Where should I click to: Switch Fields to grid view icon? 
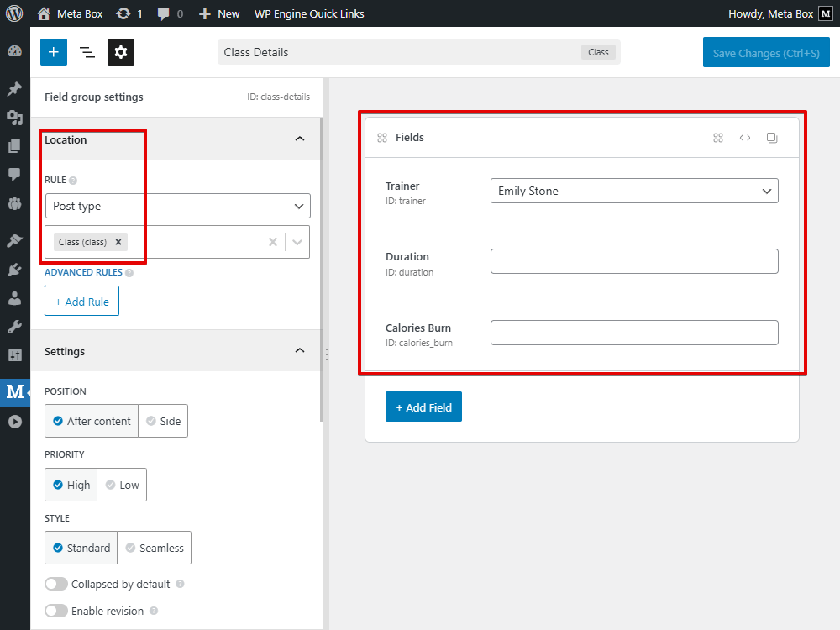click(718, 138)
